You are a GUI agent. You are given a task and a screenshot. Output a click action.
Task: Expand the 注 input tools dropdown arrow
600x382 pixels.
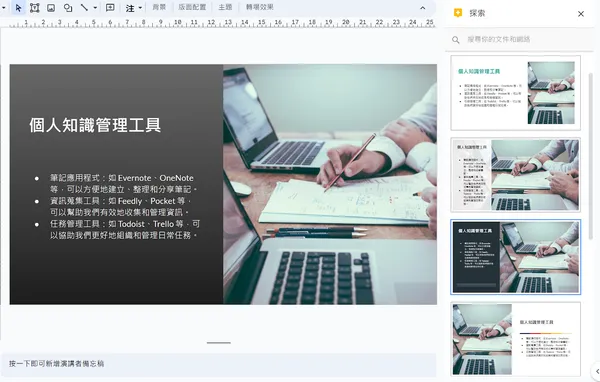[140, 8]
